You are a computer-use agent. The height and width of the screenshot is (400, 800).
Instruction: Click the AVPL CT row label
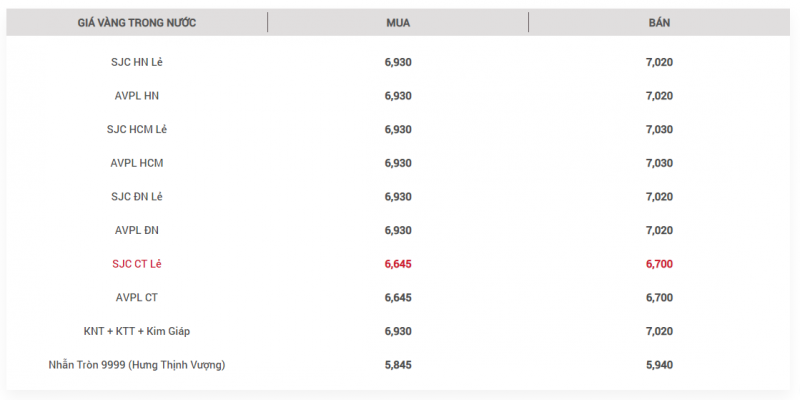136,297
